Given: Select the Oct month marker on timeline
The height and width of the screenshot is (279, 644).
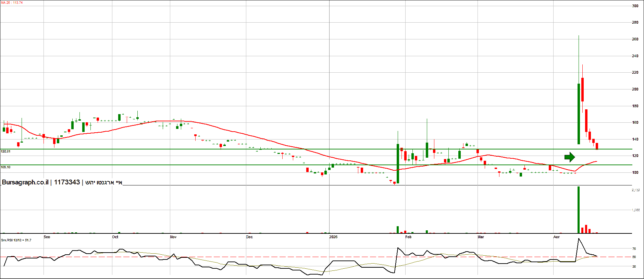Looking at the screenshot, I should coord(115,237).
